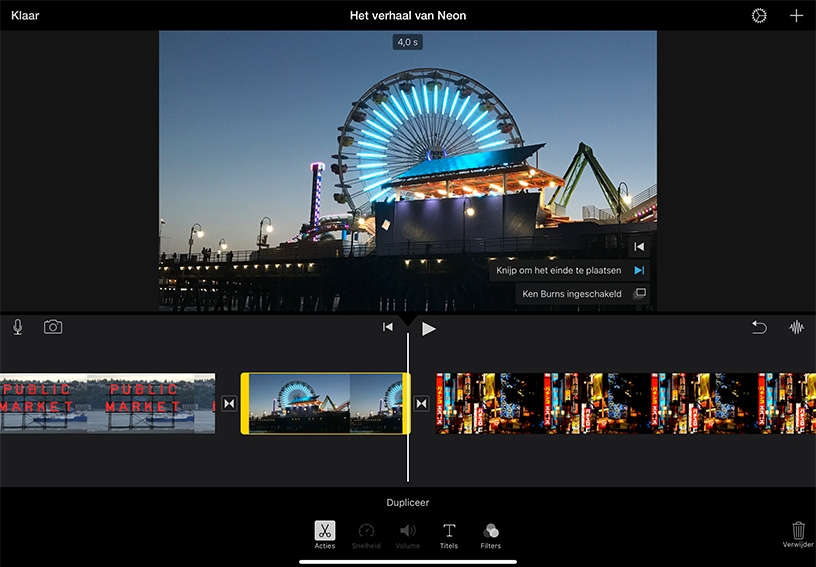Record voiceover with microphone icon
The height and width of the screenshot is (567, 816).
coord(18,327)
